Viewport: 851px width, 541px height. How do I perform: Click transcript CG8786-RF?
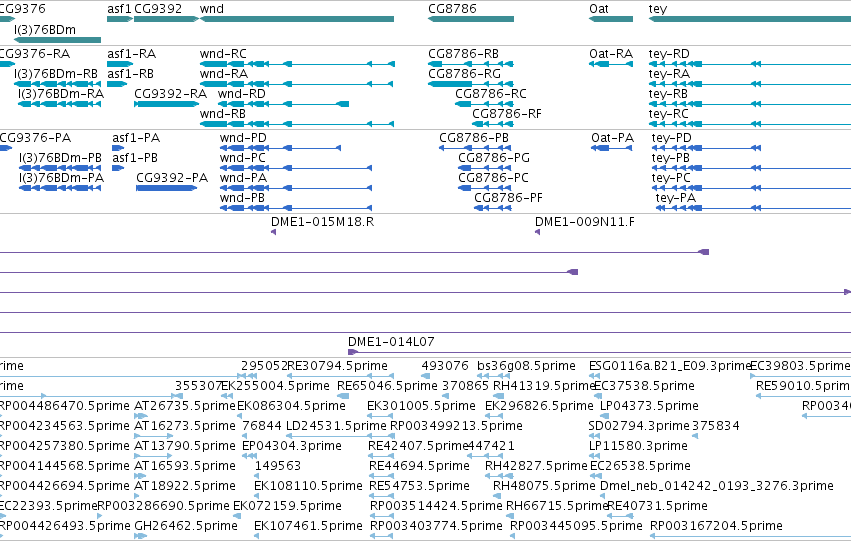tap(493, 124)
